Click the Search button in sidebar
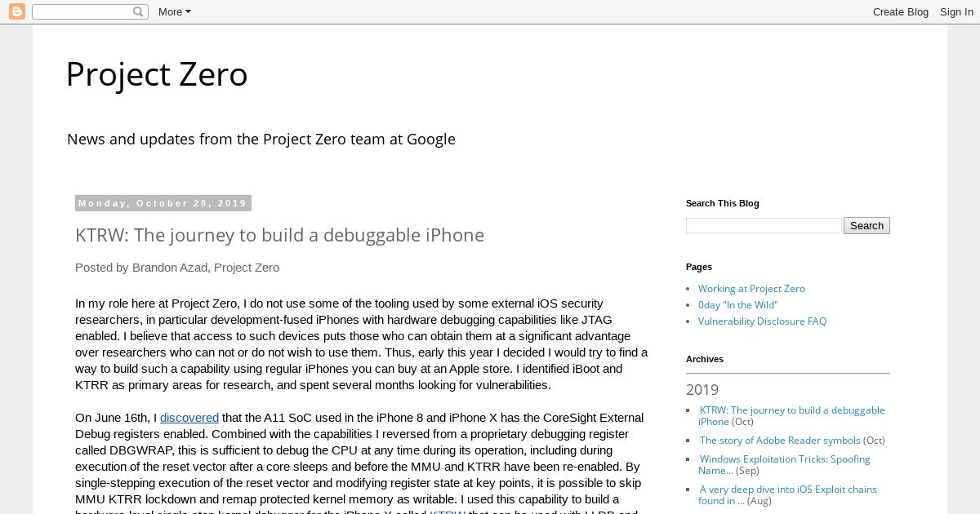 coord(866,225)
